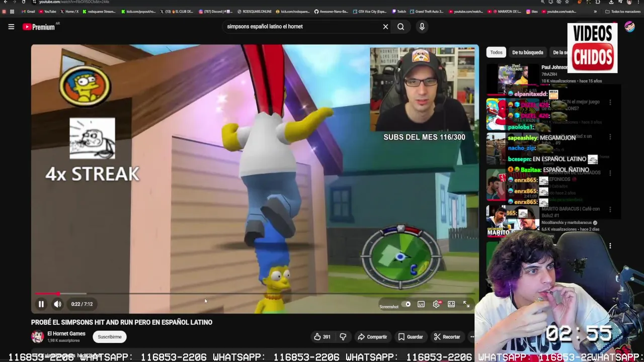Seek on the red video progress bar
This screenshot has width=644, height=362.
tap(255, 294)
